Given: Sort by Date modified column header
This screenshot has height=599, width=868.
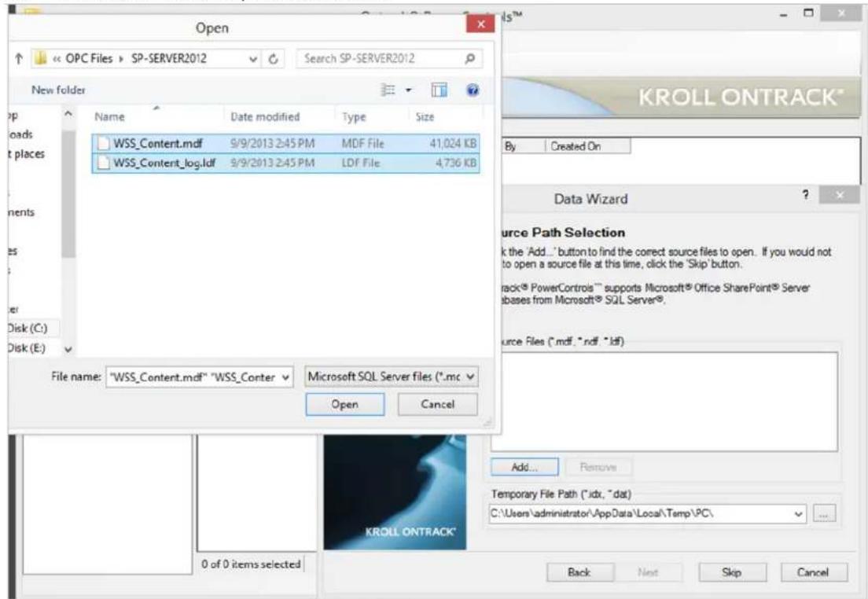Looking at the screenshot, I should pyautogui.click(x=265, y=117).
